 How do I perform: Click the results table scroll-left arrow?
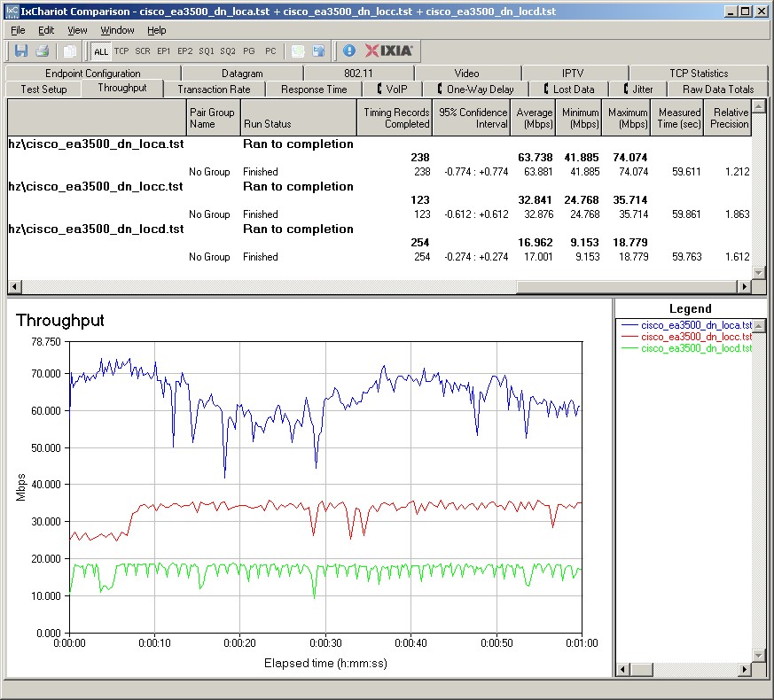tap(14, 286)
